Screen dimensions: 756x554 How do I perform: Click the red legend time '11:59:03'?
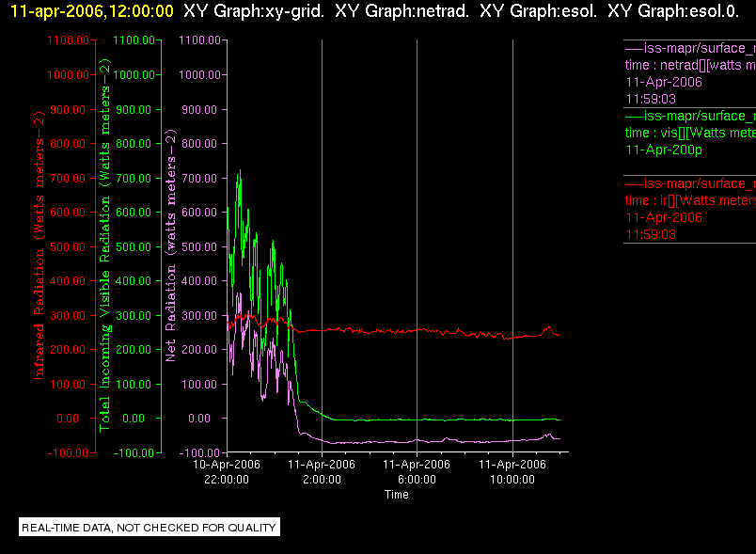651,234
